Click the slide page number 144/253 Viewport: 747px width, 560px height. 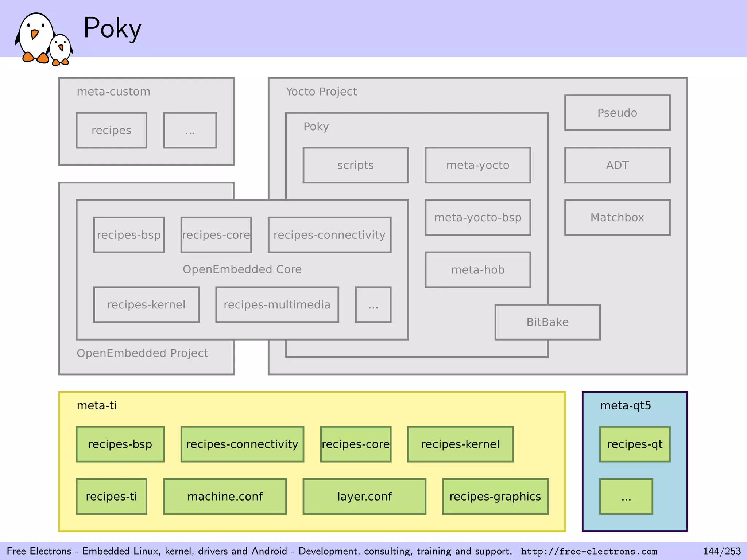[721, 551]
